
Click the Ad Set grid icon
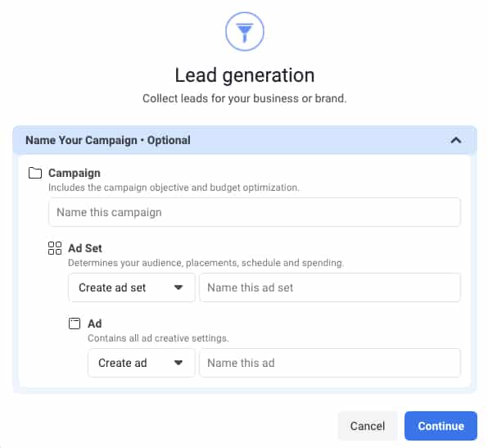(55, 248)
